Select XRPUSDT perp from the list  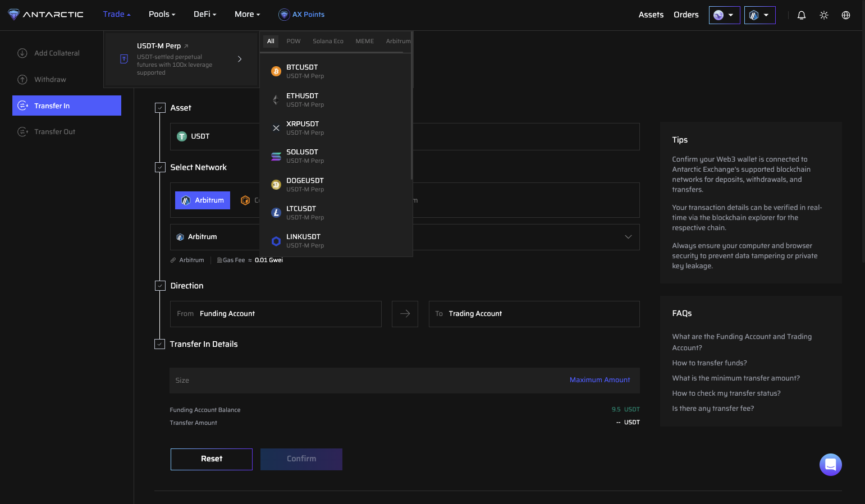coord(336,128)
